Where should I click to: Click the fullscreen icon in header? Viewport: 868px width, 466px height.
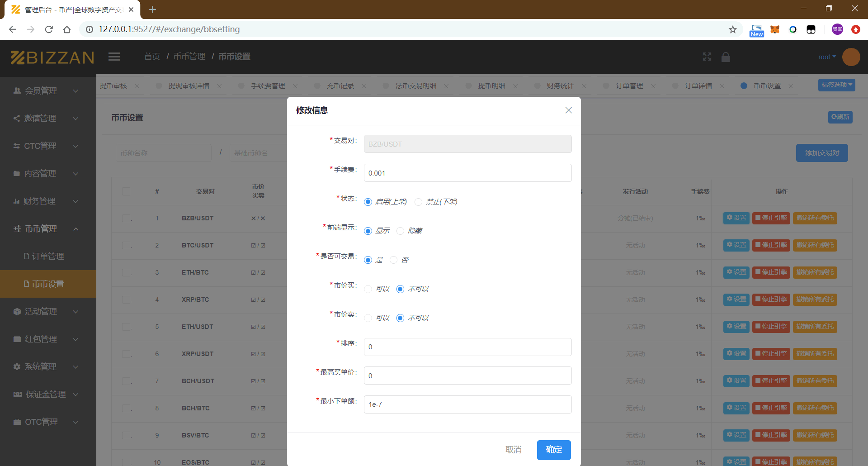[x=707, y=57]
